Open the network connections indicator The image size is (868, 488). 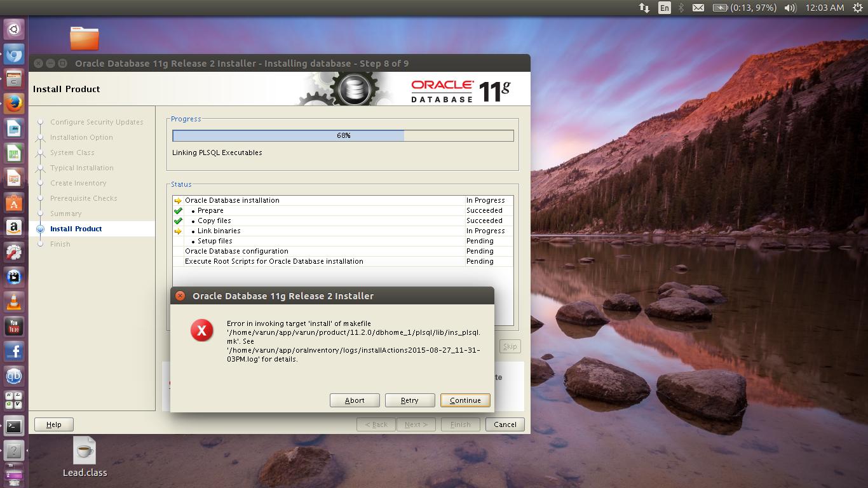644,8
